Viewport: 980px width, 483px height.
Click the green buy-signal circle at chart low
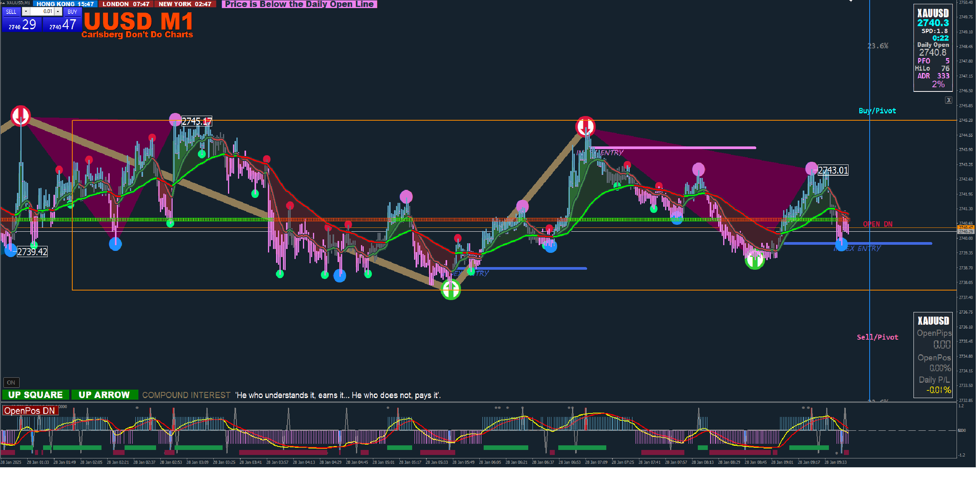pos(451,289)
